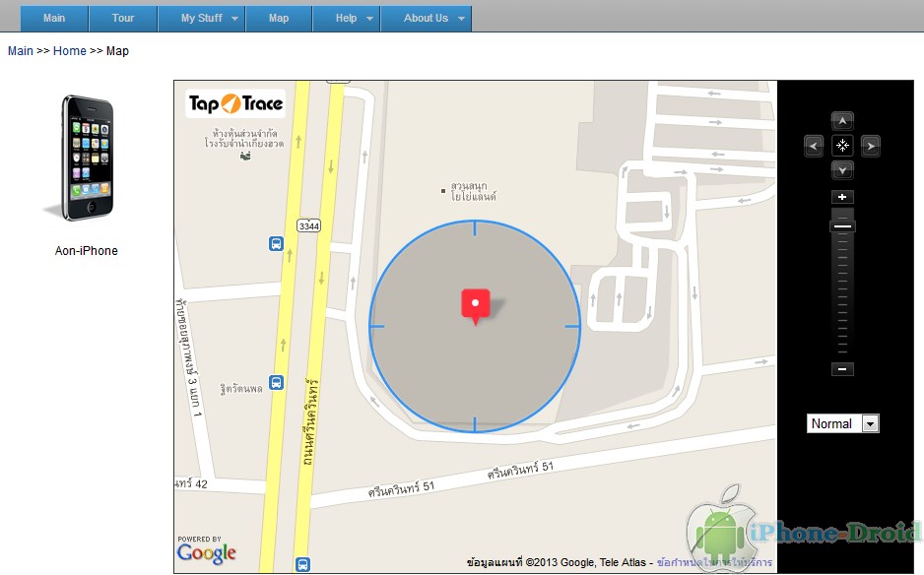The image size is (924, 575).
Task: Open the My Stuff menu tab
Action: 202,19
